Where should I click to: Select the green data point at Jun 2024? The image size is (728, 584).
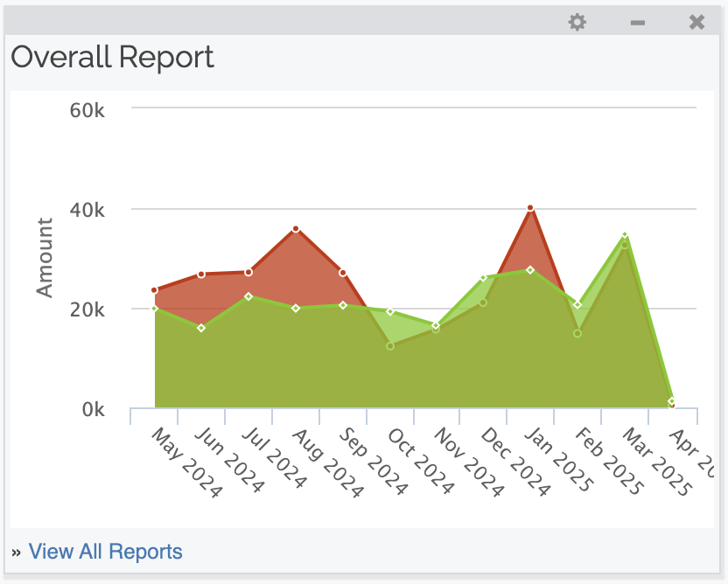tap(201, 328)
